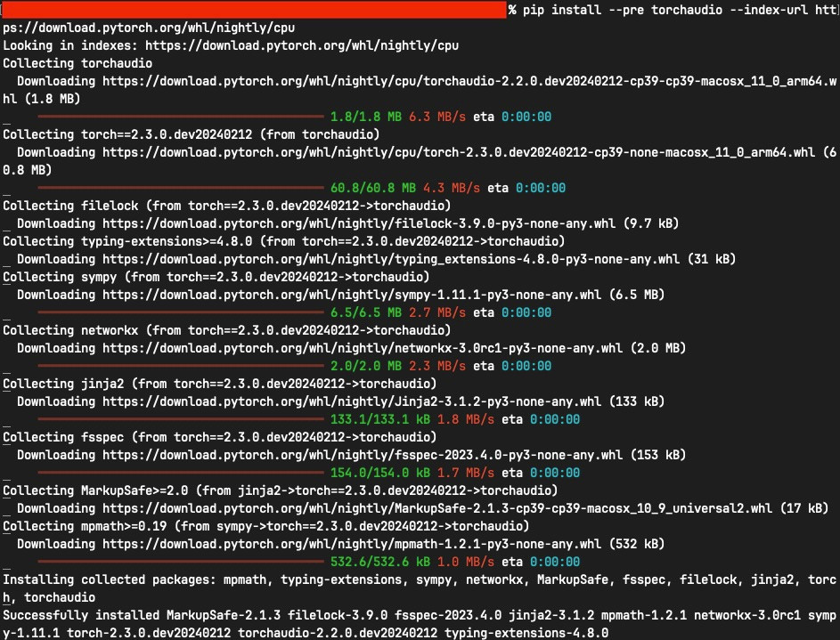The height and width of the screenshot is (640, 840).
Task: Click the '(17 kB)' file size
Action: coord(804,508)
